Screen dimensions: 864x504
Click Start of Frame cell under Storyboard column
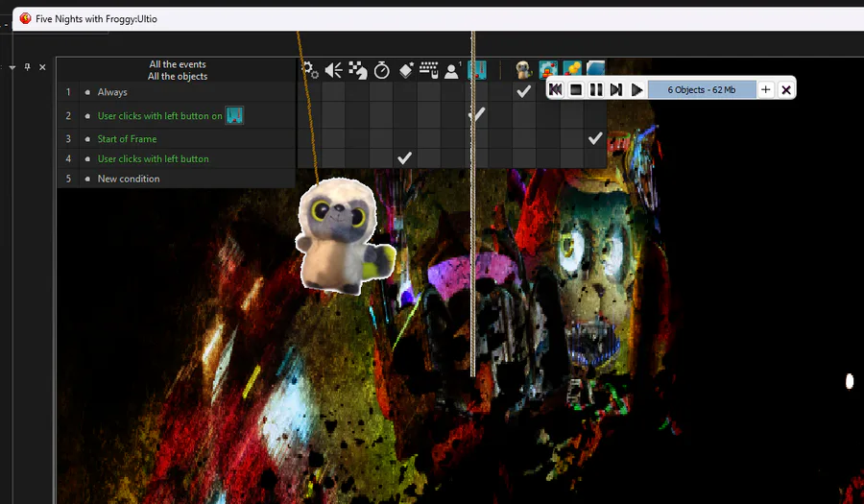pyautogui.click(x=358, y=138)
